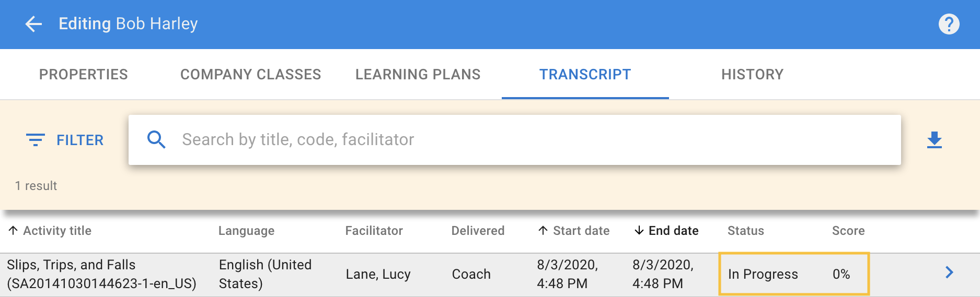Go to the Learning Plans tab
The width and height of the screenshot is (980, 297).
tap(418, 75)
